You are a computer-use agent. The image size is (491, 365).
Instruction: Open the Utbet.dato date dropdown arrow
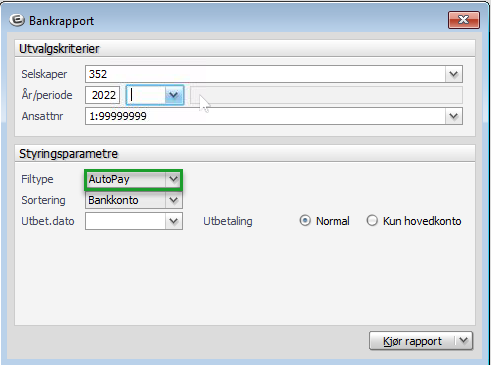(174, 221)
